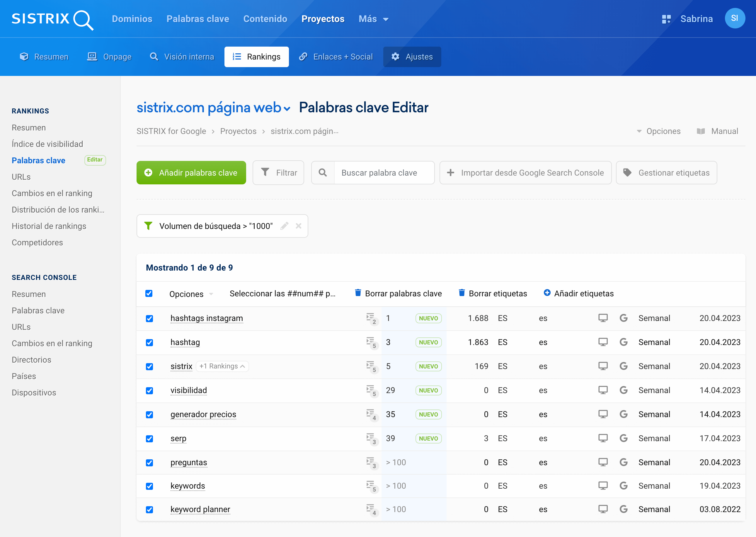756x537 pixels.
Task: Open Competidores in the Rankings sidebar
Action: 37,242
